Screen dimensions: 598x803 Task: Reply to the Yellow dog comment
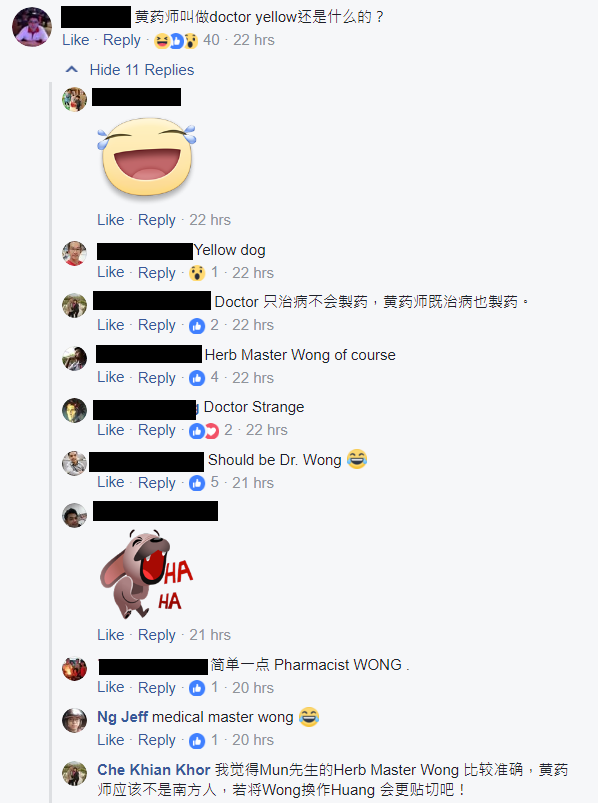click(157, 272)
